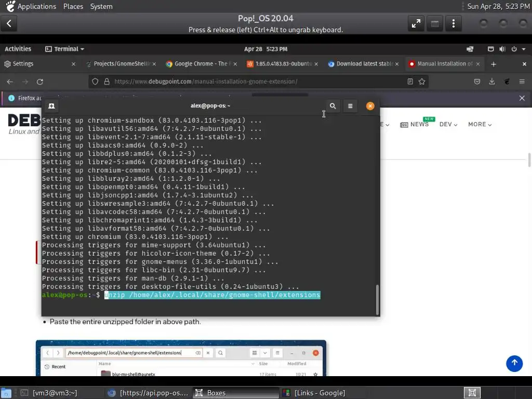Open Firefox downloads arrow icon
Image resolution: width=532 pixels, height=399 pixels.
(491, 82)
